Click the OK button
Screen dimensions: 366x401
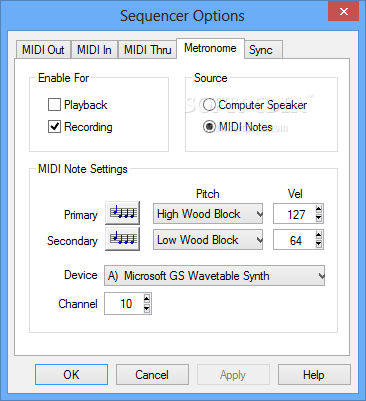(71, 375)
